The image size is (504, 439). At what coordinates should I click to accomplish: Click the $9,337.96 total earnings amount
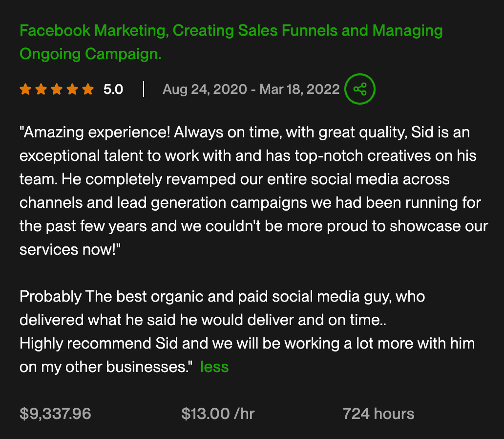pyautogui.click(x=55, y=414)
